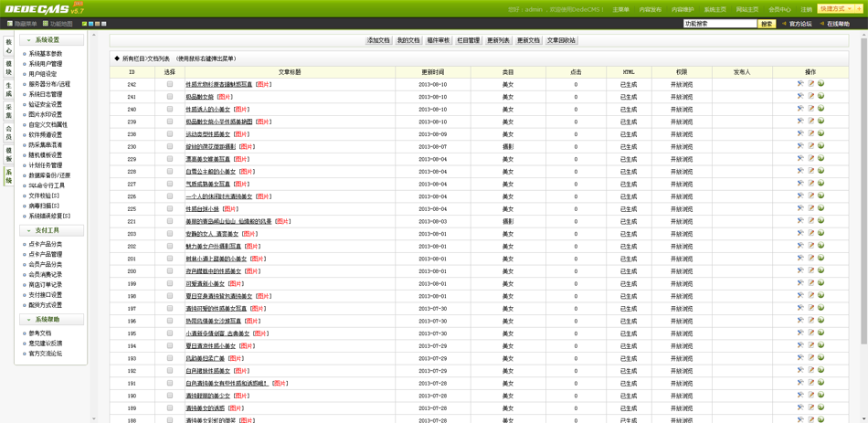
Task: Tick the checkbox for article 195
Action: click(x=170, y=333)
